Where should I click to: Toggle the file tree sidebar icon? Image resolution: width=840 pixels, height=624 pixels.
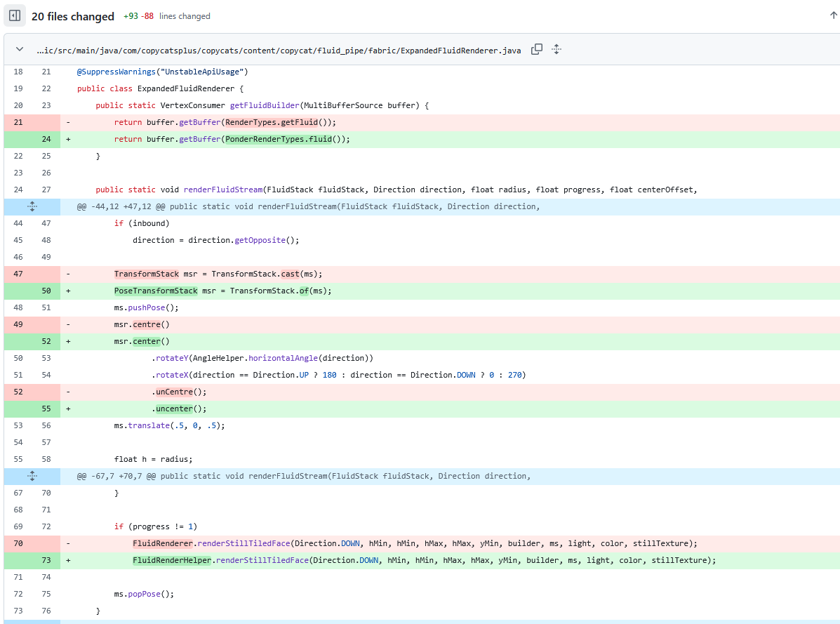coord(15,15)
